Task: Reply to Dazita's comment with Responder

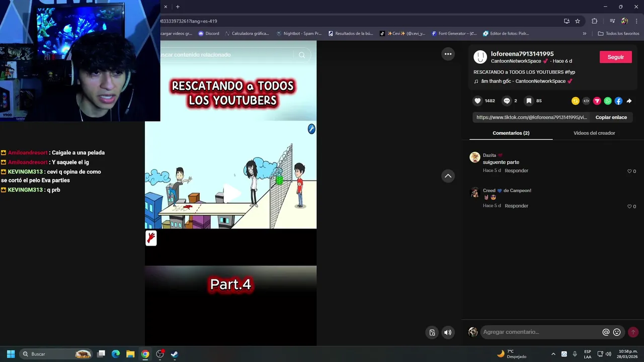Action: pos(516,170)
